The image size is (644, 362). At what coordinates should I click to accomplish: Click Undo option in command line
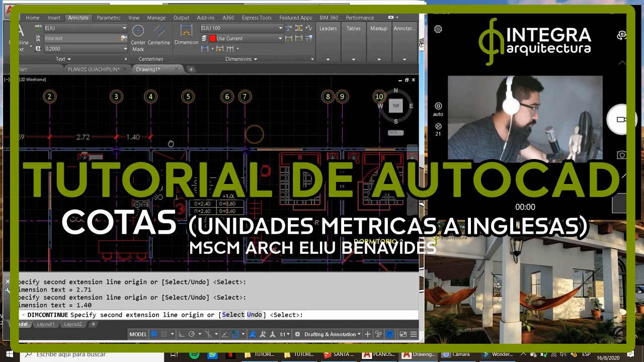tap(255, 315)
